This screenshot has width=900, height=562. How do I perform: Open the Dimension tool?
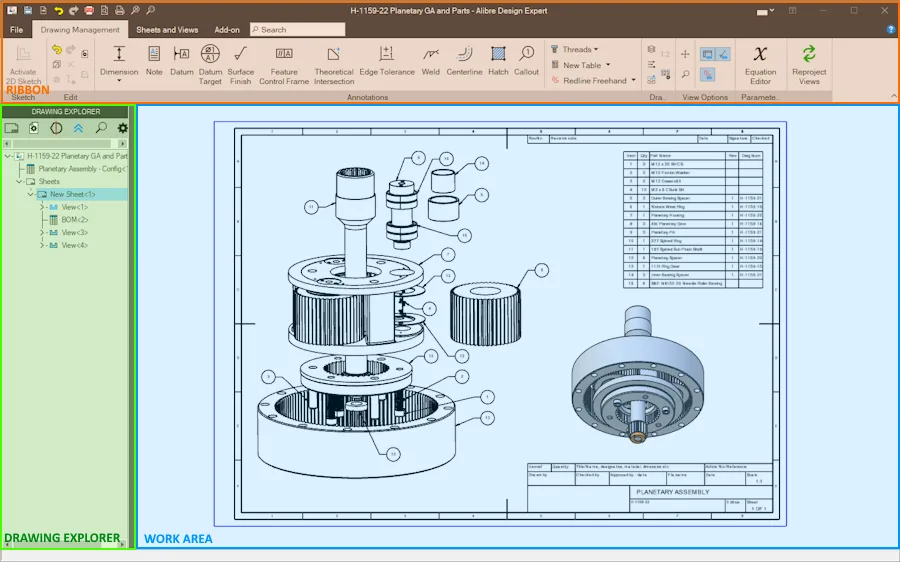[x=119, y=60]
